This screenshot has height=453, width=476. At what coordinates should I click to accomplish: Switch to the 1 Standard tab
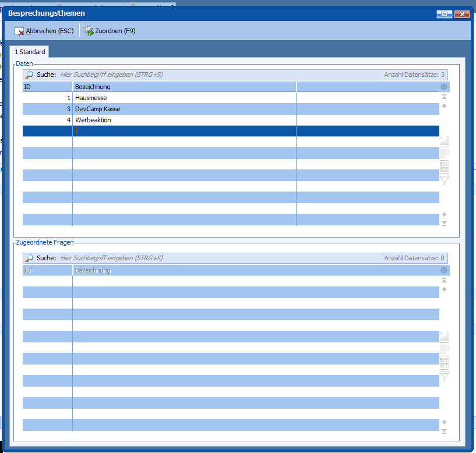point(30,52)
